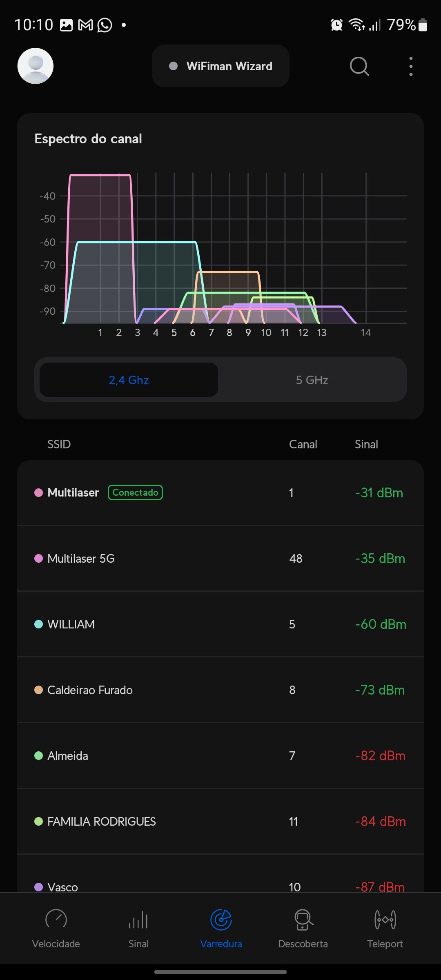The image size is (441, 980).
Task: Switch spectrum to 5 GHz band
Action: [312, 380]
